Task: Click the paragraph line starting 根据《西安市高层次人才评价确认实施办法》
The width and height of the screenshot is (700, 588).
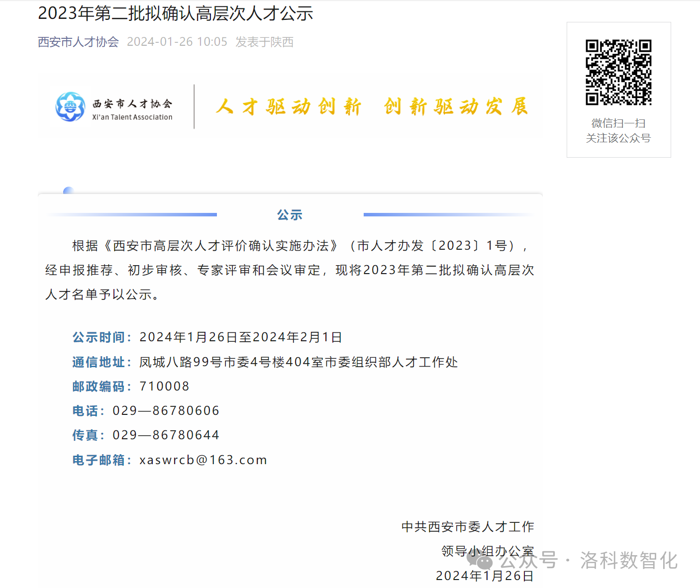Action: point(300,246)
